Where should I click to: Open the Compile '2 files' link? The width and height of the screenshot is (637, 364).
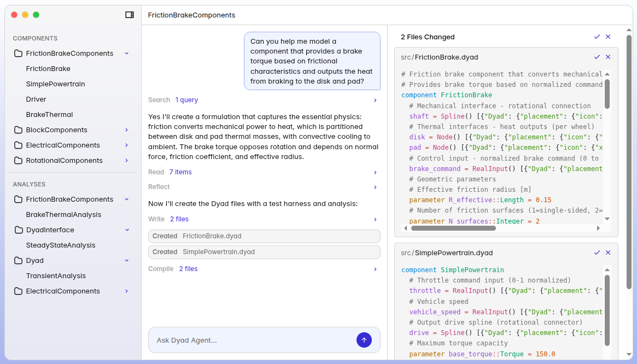[188, 269]
